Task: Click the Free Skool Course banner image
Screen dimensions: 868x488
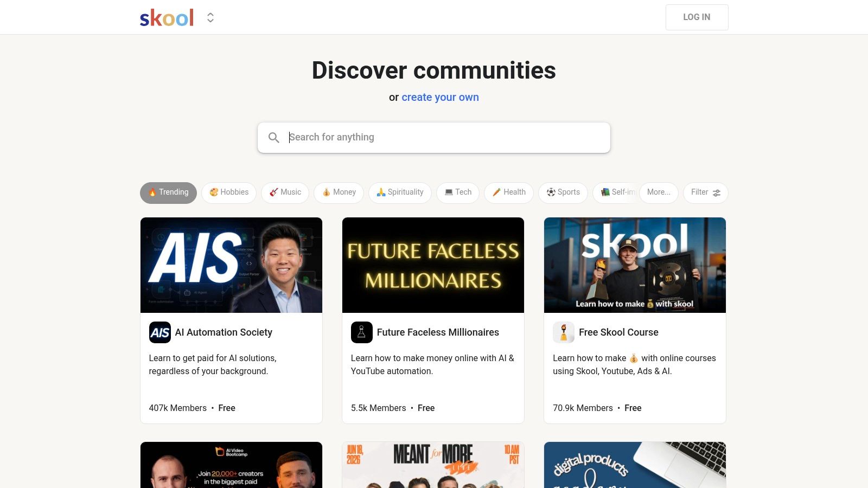Action: pyautogui.click(x=635, y=265)
